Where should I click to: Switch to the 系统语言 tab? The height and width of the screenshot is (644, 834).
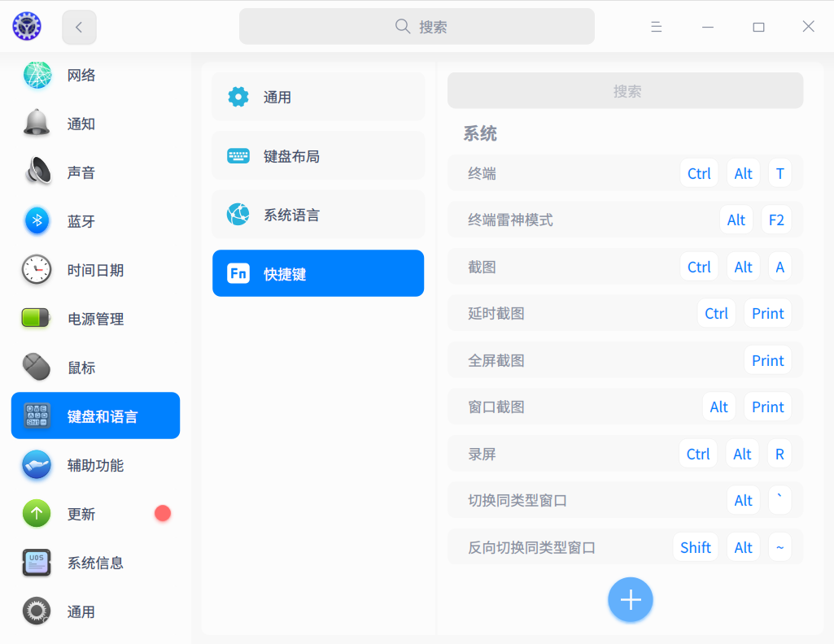click(x=318, y=215)
